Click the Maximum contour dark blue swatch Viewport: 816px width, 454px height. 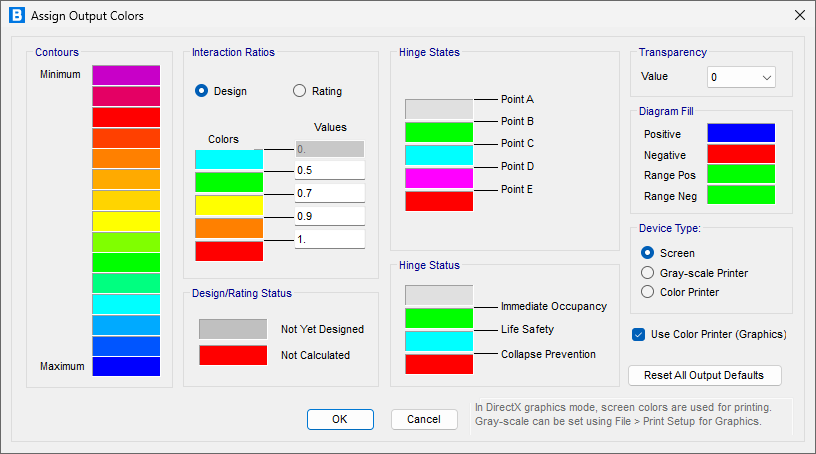(126, 366)
